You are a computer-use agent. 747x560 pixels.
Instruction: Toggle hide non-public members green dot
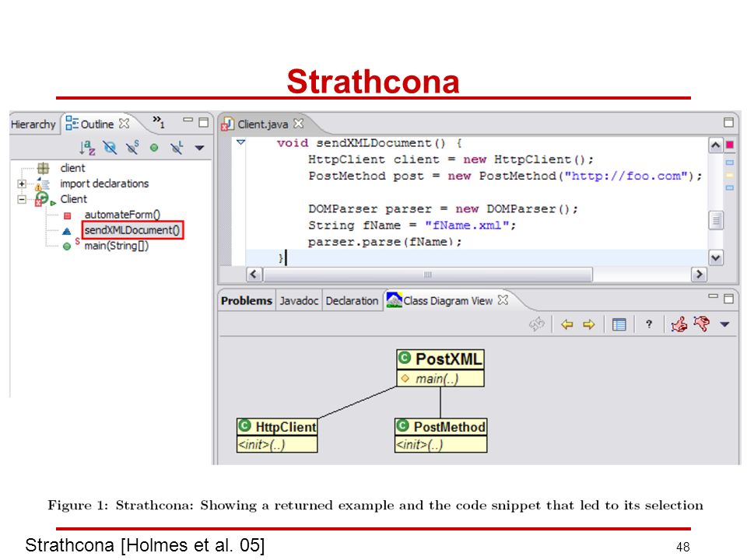coord(154,148)
